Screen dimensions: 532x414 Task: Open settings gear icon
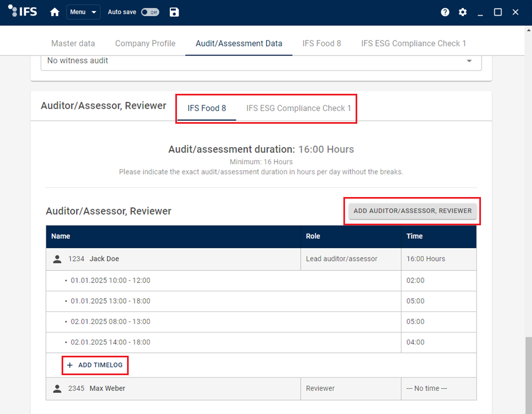tap(463, 12)
